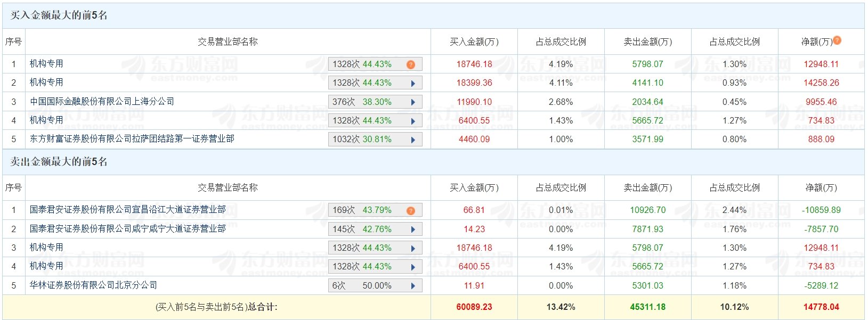Image resolution: width=868 pixels, height=320 pixels.
Task: Expand arrow in 华林证券北京分公司 row
Action: [x=413, y=286]
